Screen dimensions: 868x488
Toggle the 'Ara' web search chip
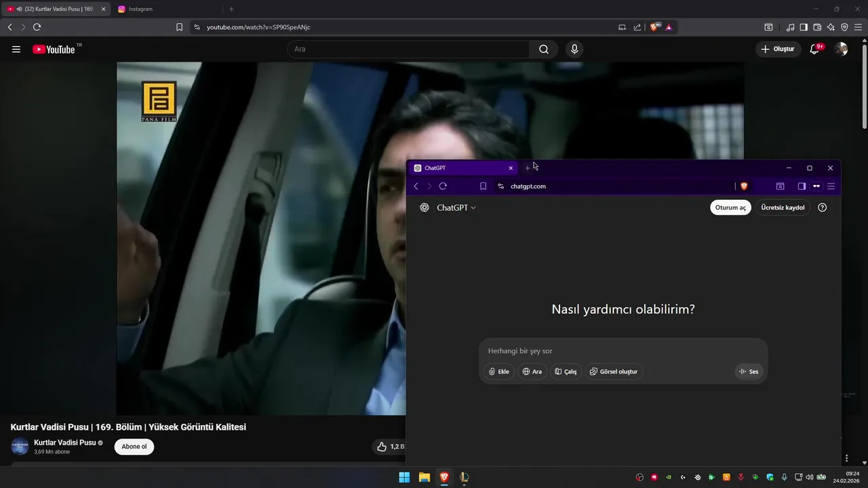532,371
